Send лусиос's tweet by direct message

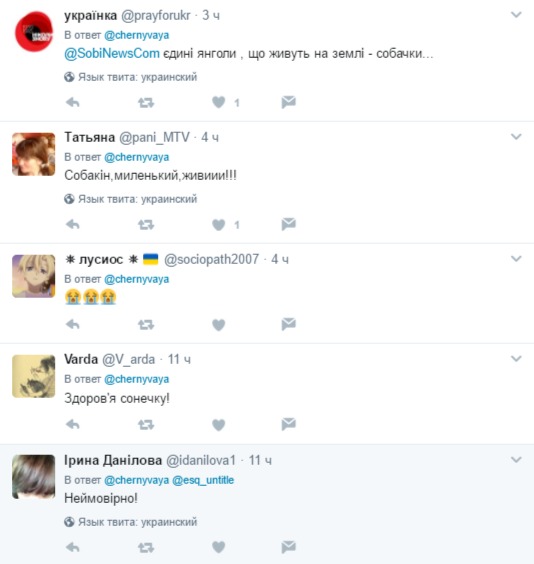tap(288, 324)
